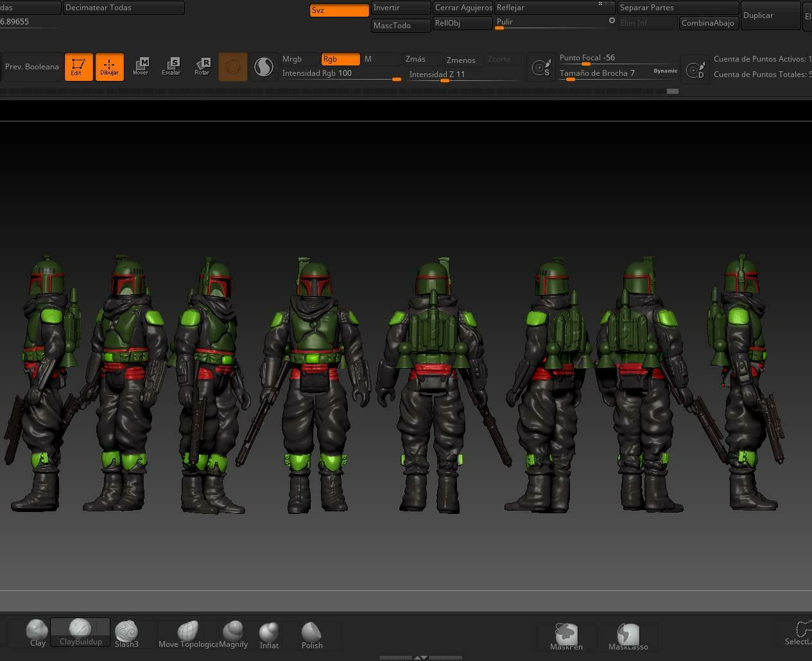Screen dimensions: 812x661
Task: Activate the Mover tool
Action: click(141, 67)
